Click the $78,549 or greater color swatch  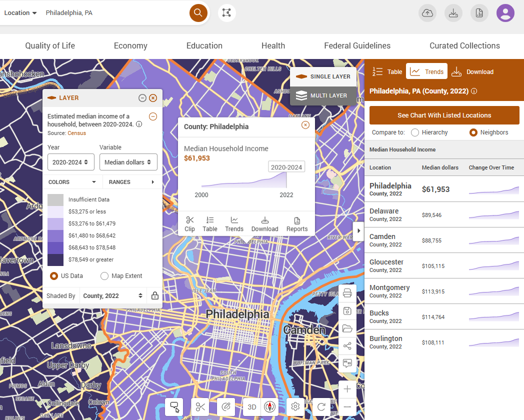click(x=55, y=259)
